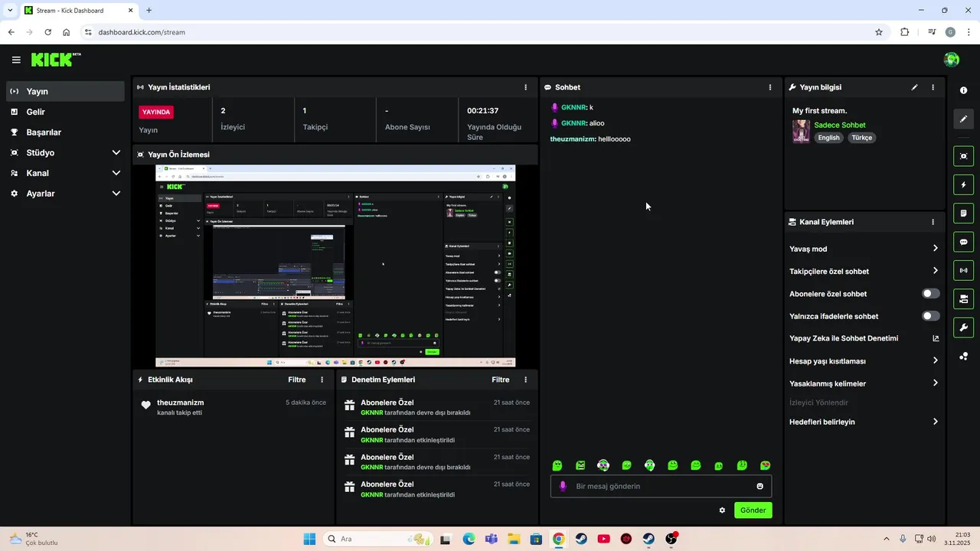
Task: Click theuzmanizm in Etkinlik Akışı
Action: click(181, 403)
